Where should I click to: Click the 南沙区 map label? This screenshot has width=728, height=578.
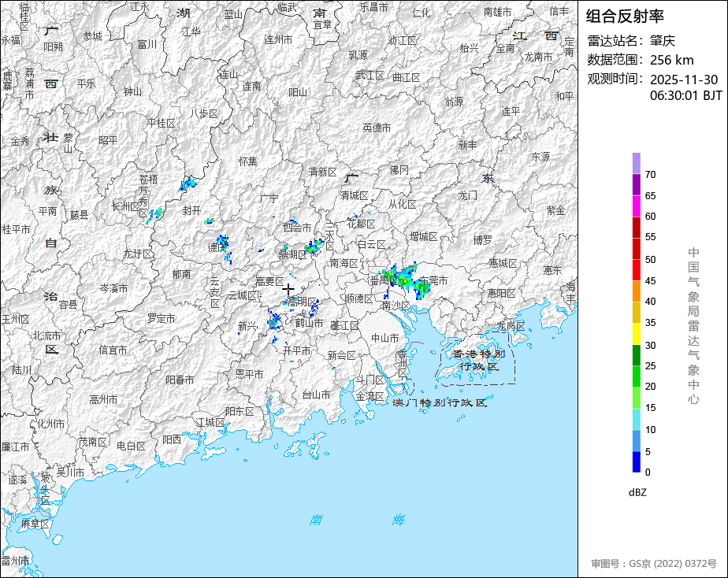coord(396,306)
